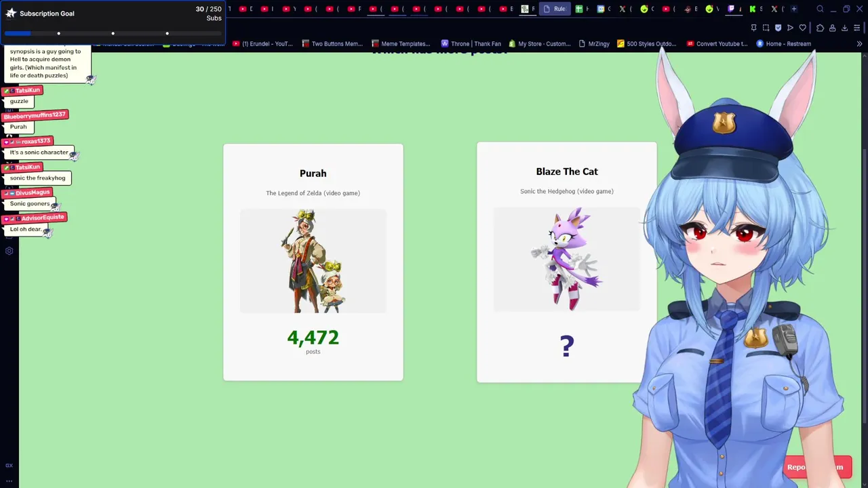
Task: Click the Report problem button
Action: coord(816,467)
